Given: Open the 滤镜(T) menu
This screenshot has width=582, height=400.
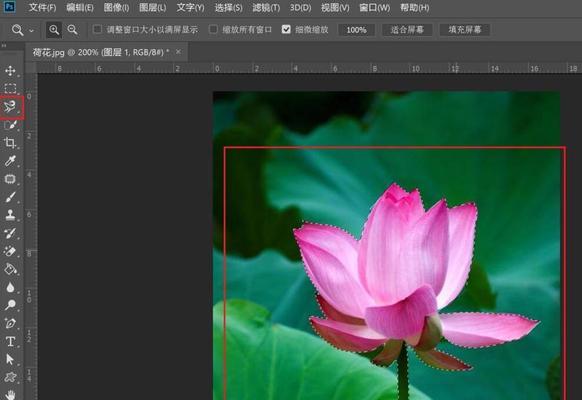Looking at the screenshot, I should click(x=266, y=7).
